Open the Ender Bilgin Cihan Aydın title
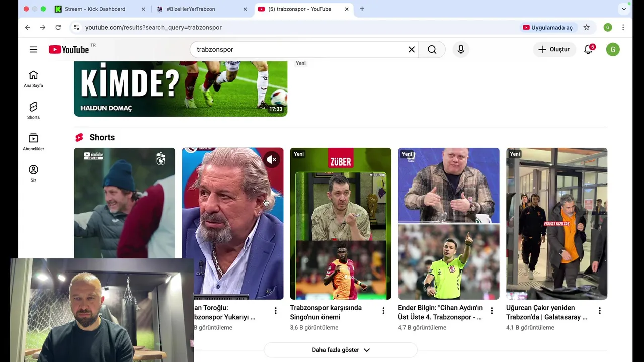Image resolution: width=644 pixels, height=362 pixels. point(440,312)
